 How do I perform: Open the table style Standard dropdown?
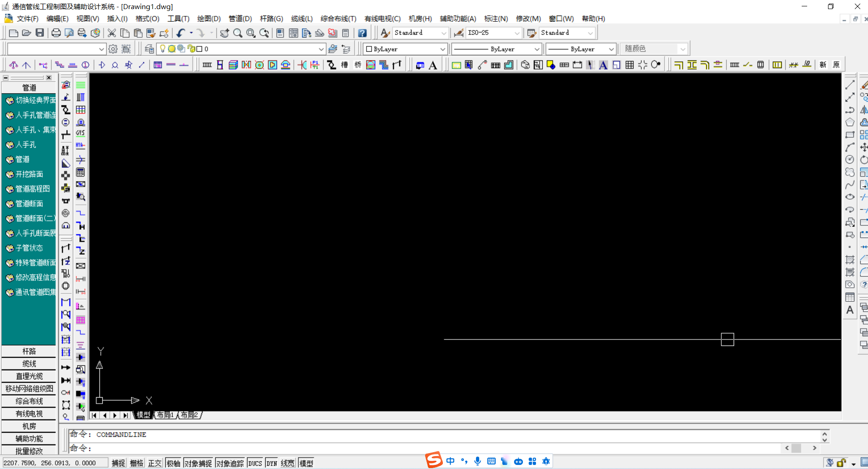point(567,33)
